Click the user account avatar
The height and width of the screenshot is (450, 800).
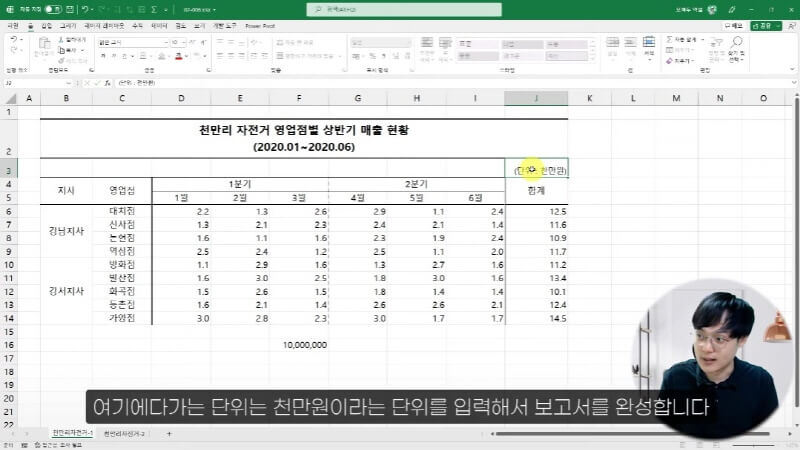[x=712, y=10]
